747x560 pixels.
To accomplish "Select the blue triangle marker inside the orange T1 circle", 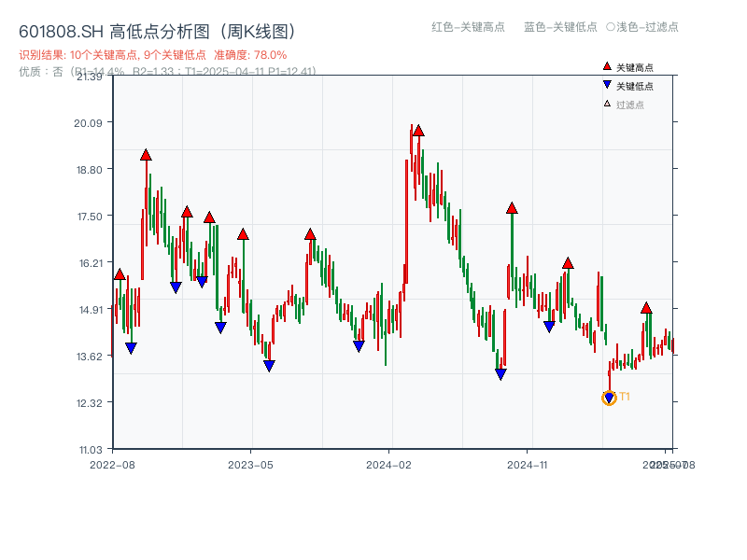I will click(x=610, y=398).
